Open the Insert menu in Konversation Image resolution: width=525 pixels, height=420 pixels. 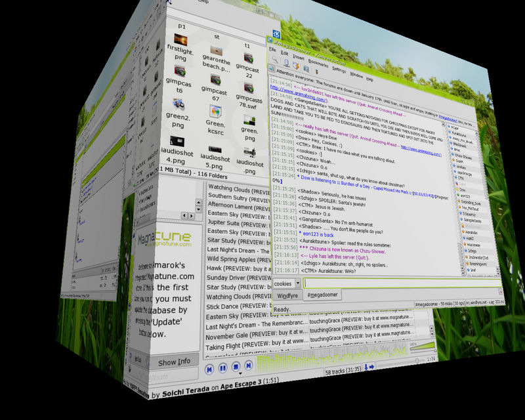click(299, 57)
